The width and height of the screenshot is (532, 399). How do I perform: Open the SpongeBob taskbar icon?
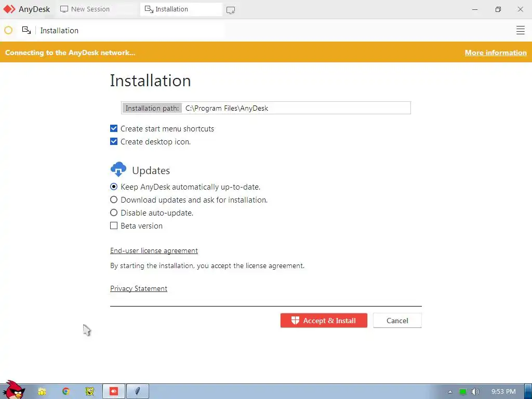point(89,392)
